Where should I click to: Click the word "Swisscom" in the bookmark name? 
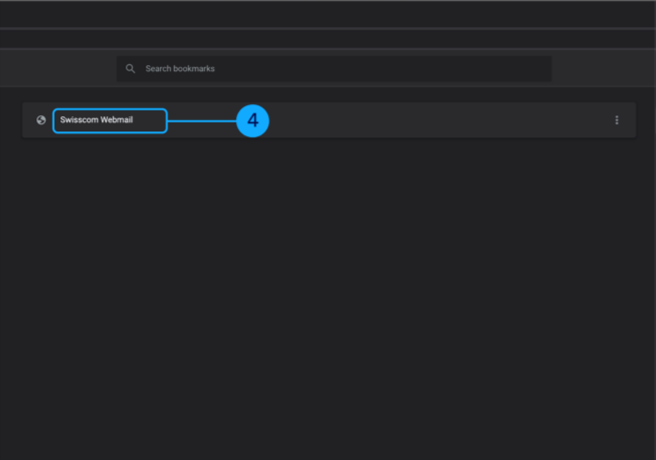[x=79, y=120]
